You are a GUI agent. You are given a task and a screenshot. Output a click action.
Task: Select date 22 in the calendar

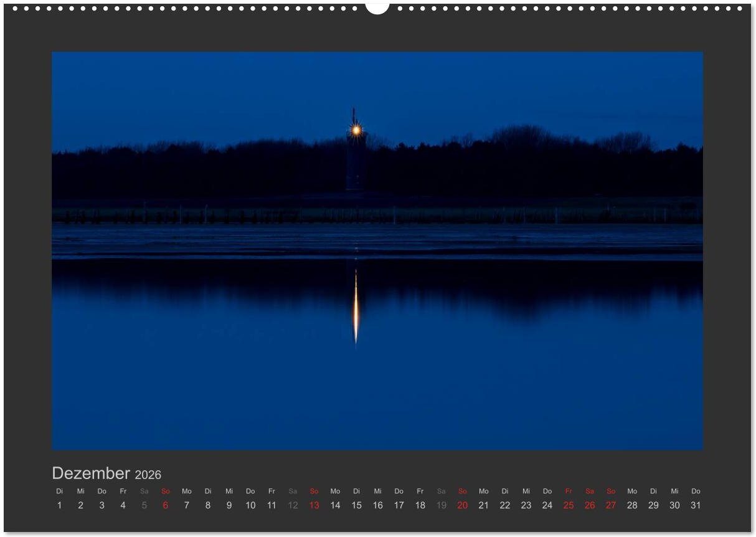coord(505,505)
